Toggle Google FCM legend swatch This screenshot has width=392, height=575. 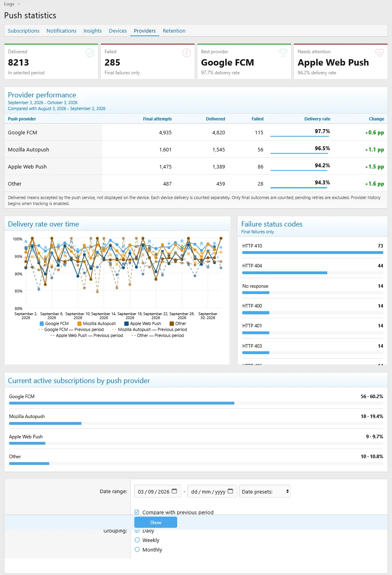pos(42,323)
